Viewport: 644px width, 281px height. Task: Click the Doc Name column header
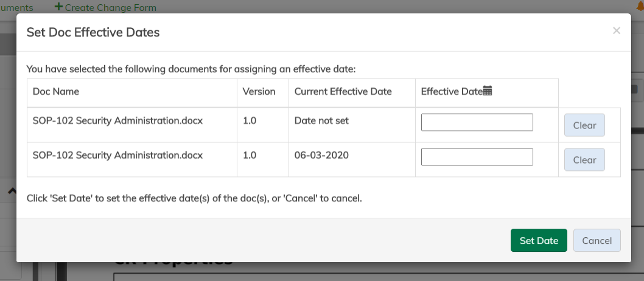click(56, 91)
